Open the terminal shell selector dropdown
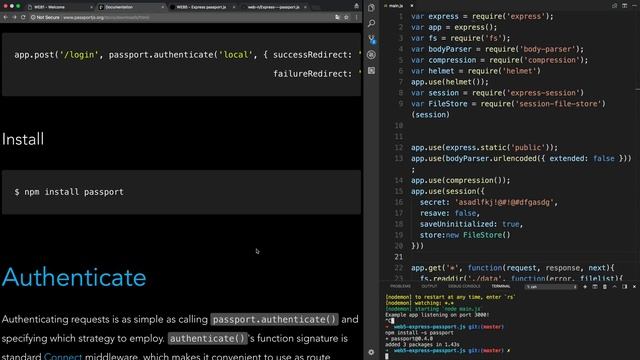The height and width of the screenshot is (360, 640). [x=551, y=287]
